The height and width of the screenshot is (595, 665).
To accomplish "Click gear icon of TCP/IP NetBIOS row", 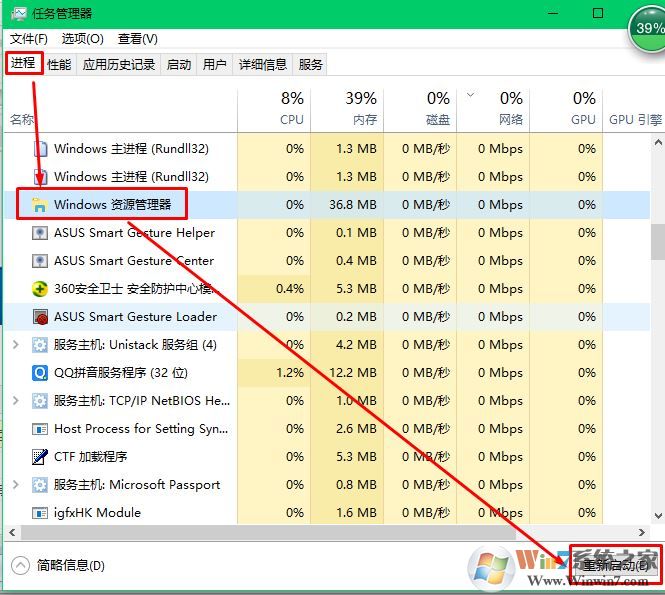I will coord(40,401).
